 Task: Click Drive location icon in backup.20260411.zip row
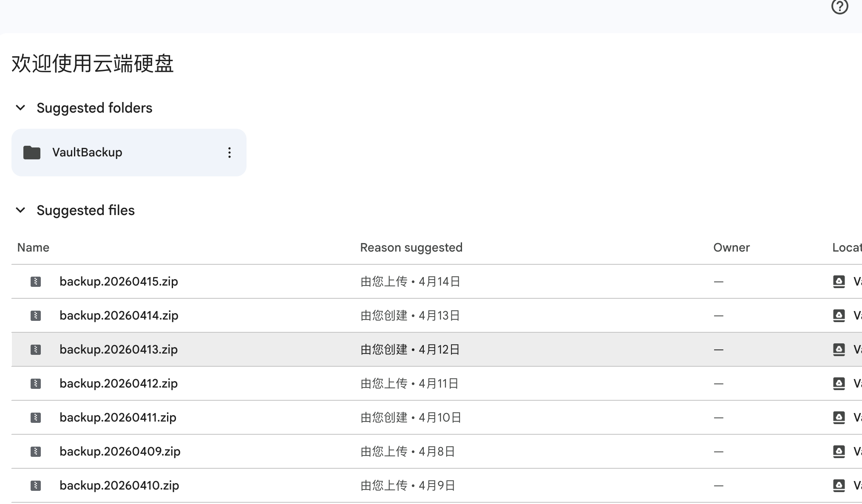click(x=839, y=417)
